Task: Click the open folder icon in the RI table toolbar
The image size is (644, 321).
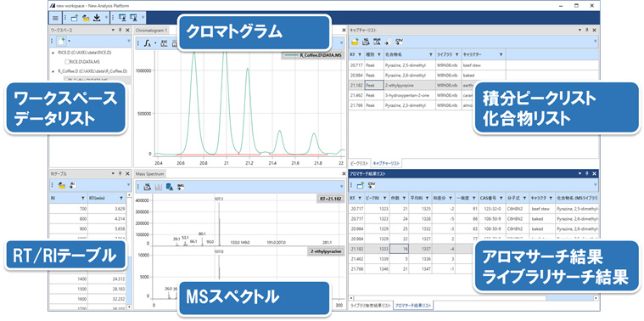Action: click(61, 185)
